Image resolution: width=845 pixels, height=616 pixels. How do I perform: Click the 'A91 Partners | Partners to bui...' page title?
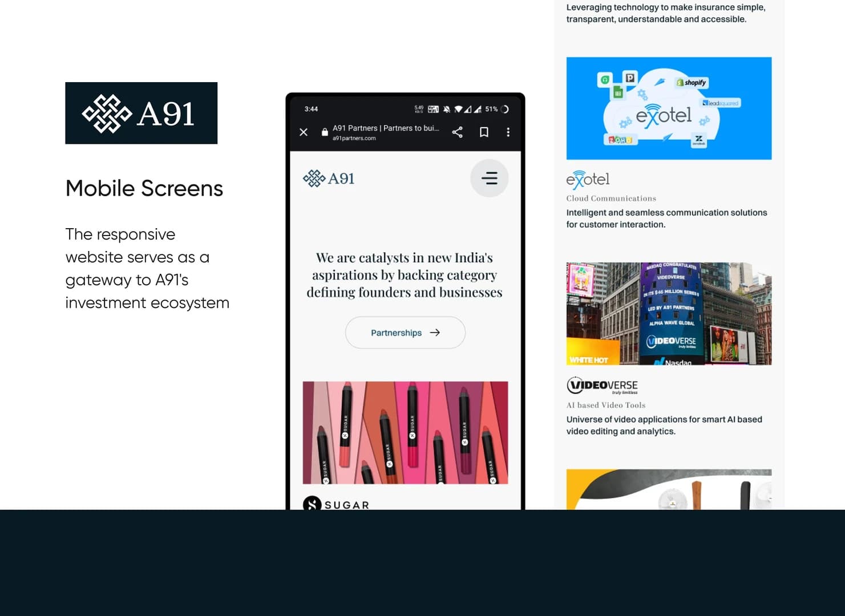(x=386, y=128)
